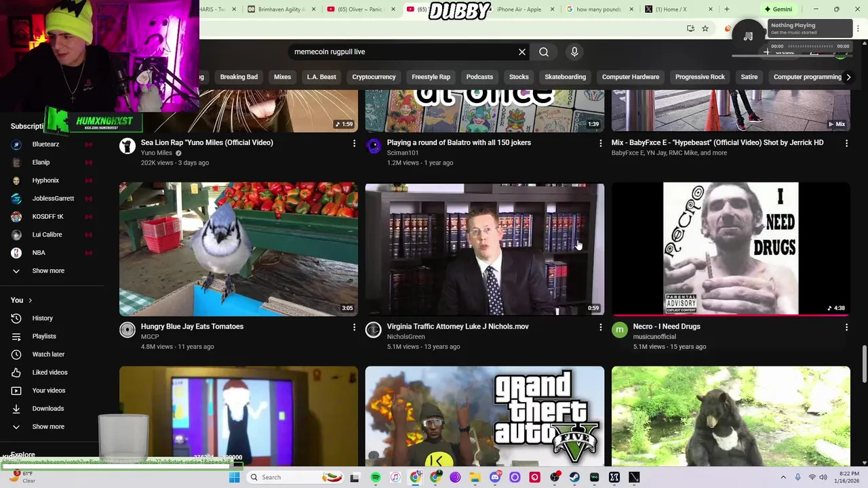Screen dimensions: 868x488
Task: Open Steam from the taskbar
Action: point(574,477)
